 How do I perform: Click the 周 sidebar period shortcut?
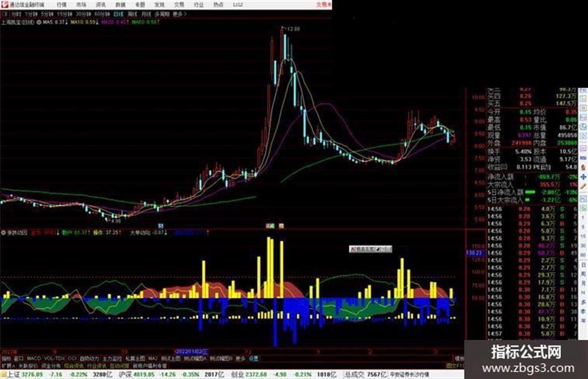tap(583, 274)
